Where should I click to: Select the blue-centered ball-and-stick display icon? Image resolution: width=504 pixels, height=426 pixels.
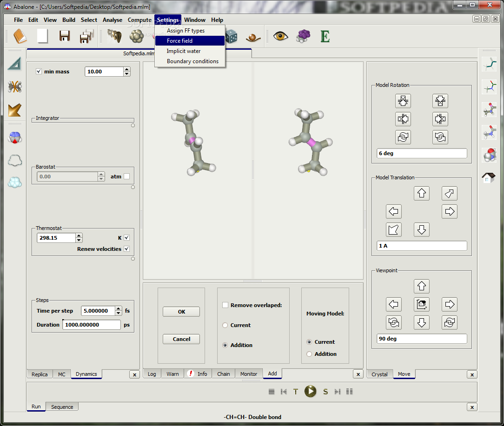pos(489,132)
